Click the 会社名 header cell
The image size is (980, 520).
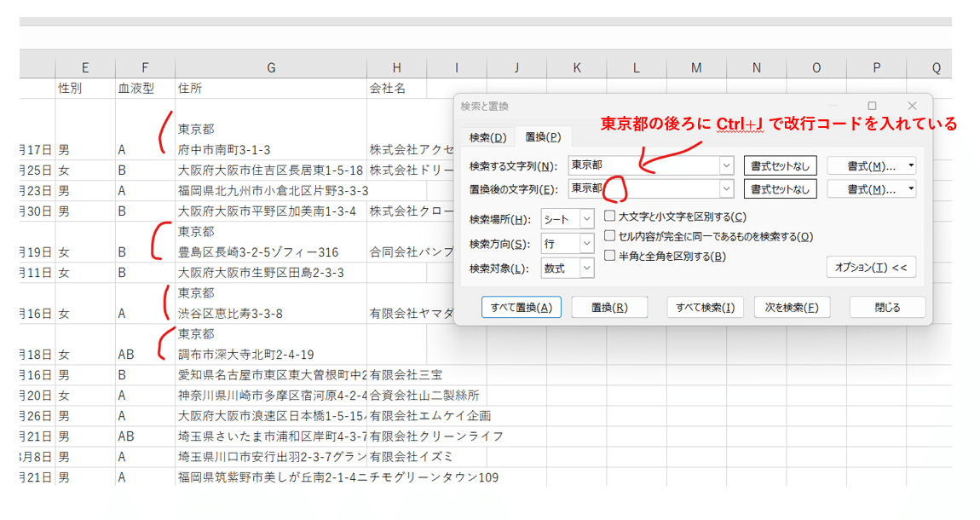(397, 88)
